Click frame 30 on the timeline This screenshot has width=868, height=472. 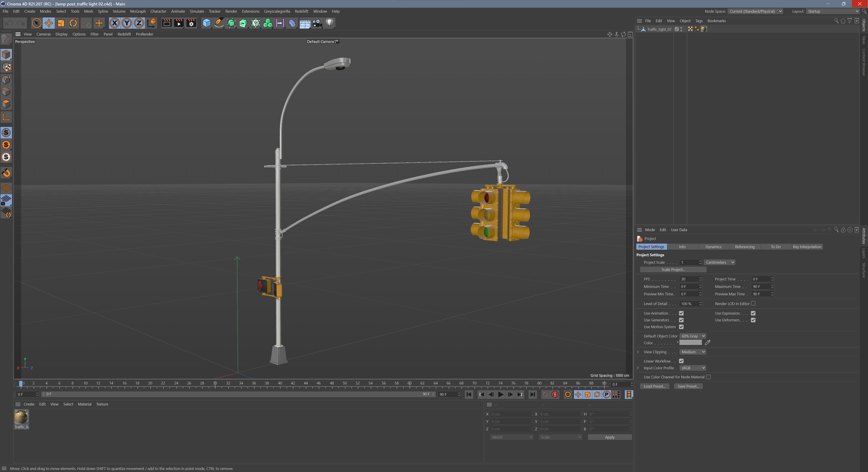[x=215, y=384]
